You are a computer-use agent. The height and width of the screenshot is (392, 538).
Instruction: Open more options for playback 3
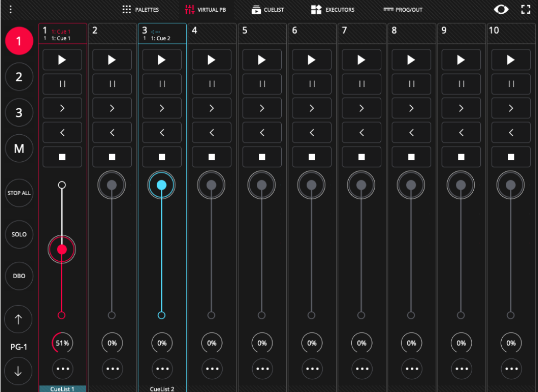[162, 369]
